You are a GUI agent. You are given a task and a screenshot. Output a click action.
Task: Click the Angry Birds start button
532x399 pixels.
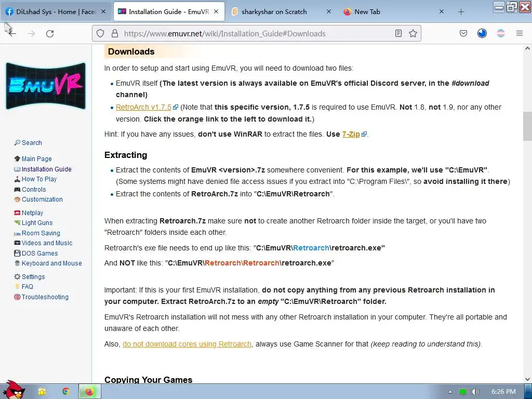pos(14,390)
